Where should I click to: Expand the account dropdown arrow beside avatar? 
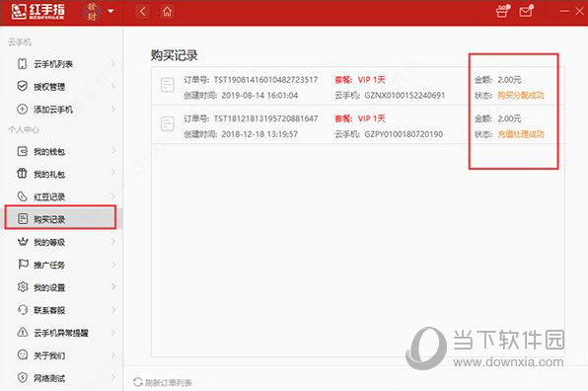(x=110, y=11)
